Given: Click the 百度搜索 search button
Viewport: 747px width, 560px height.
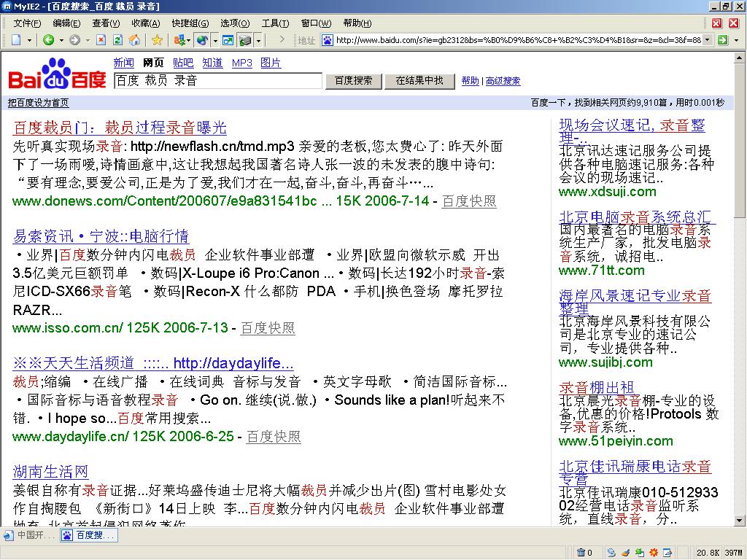Looking at the screenshot, I should [x=354, y=81].
